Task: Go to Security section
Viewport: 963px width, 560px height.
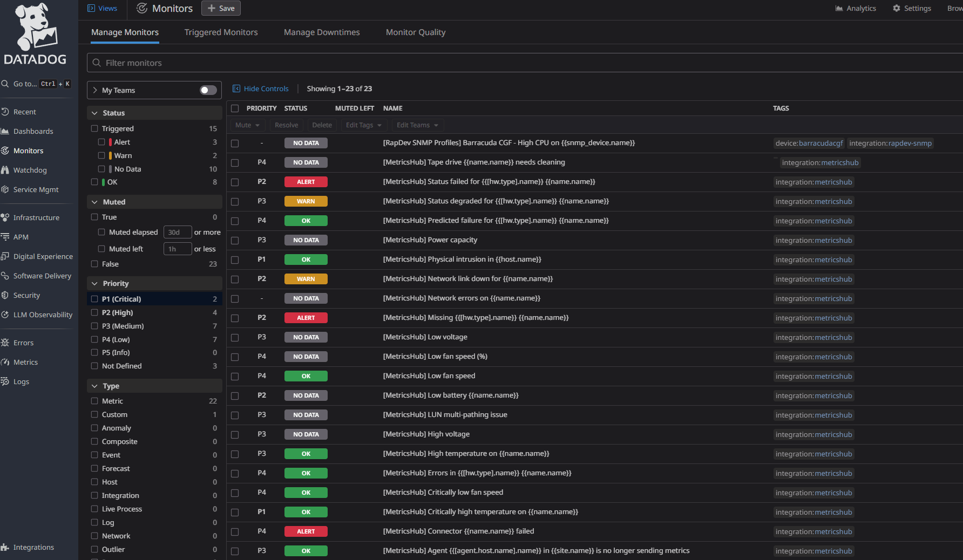Action: (x=26, y=295)
